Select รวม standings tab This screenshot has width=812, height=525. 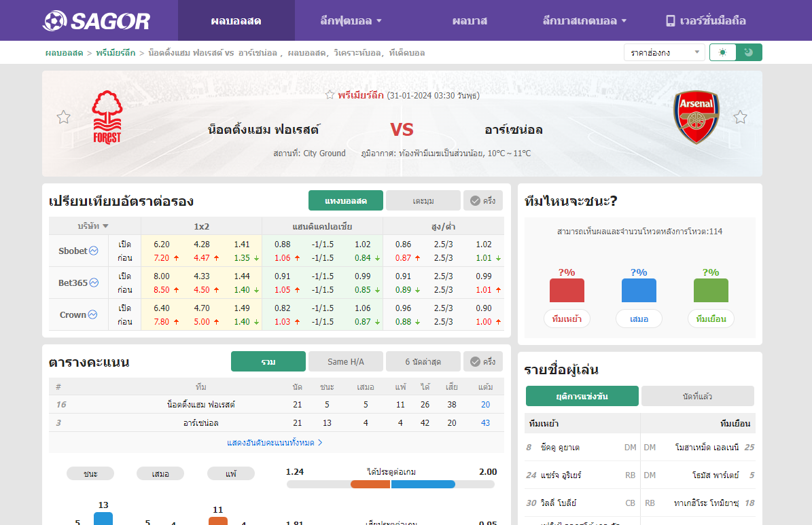click(268, 361)
